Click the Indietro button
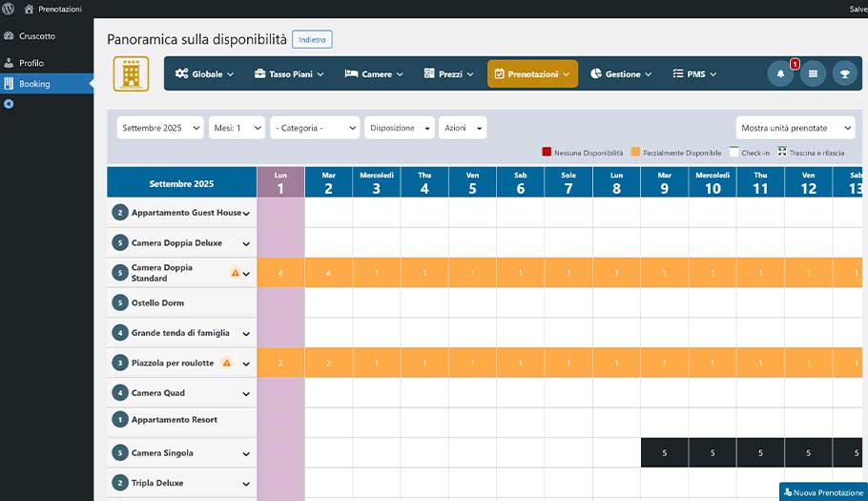The image size is (868, 501). coord(312,39)
